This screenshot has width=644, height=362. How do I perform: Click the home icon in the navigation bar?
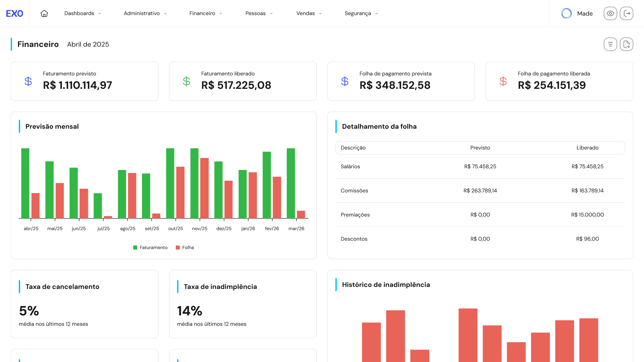coord(44,13)
